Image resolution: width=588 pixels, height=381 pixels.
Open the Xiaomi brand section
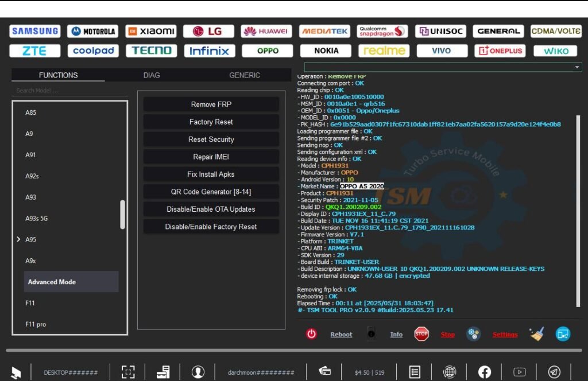tap(151, 31)
